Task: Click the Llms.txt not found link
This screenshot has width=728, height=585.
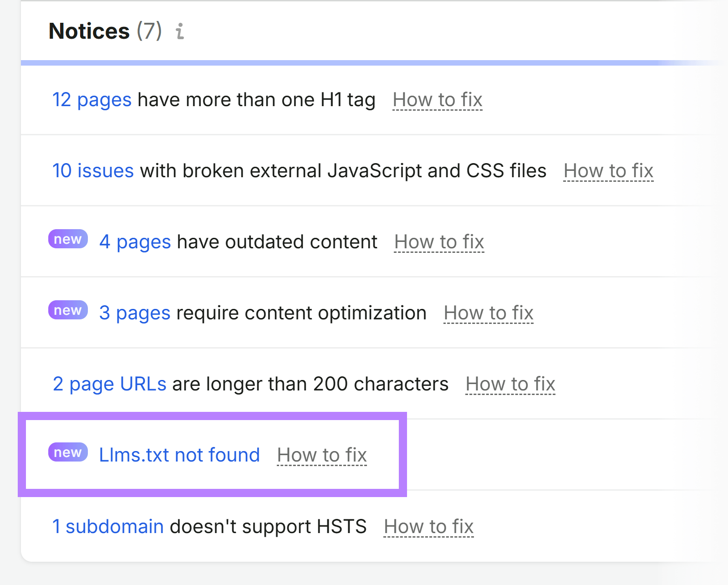Action: click(x=179, y=455)
